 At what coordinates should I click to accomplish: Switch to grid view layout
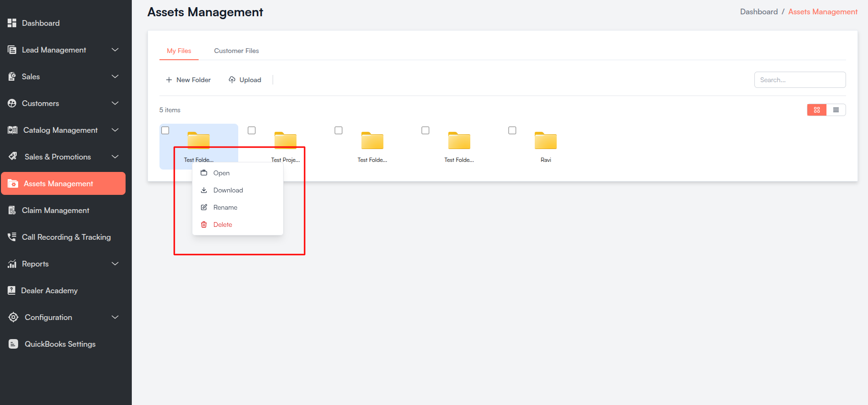(x=817, y=110)
